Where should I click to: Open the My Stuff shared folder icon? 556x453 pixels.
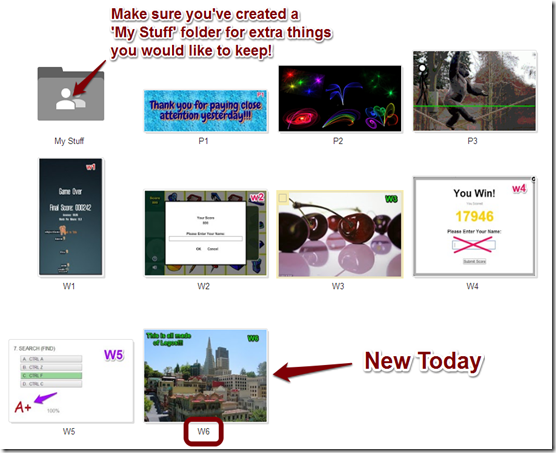[71, 94]
